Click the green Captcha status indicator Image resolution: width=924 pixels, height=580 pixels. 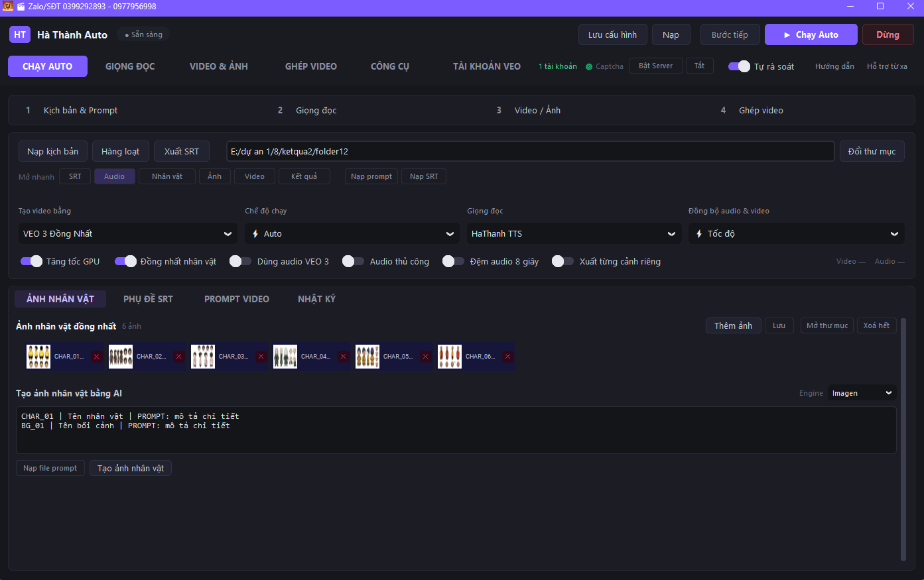point(589,66)
